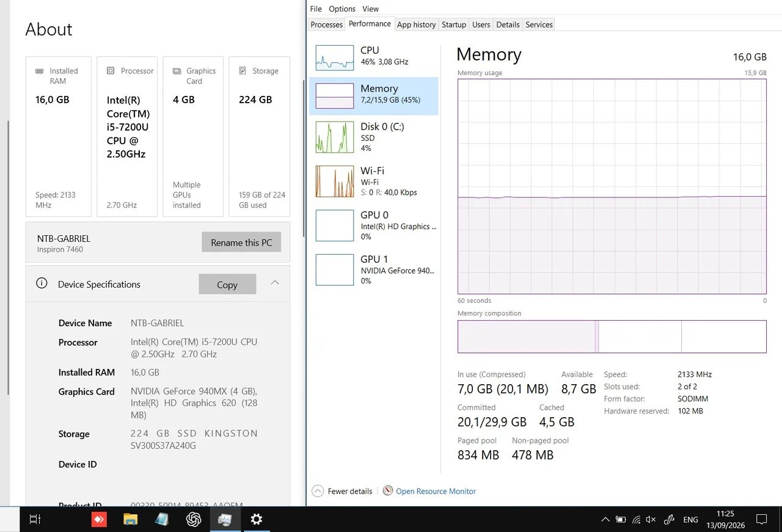Open the notification center icon
Screen dimensions: 782x532
762,519
